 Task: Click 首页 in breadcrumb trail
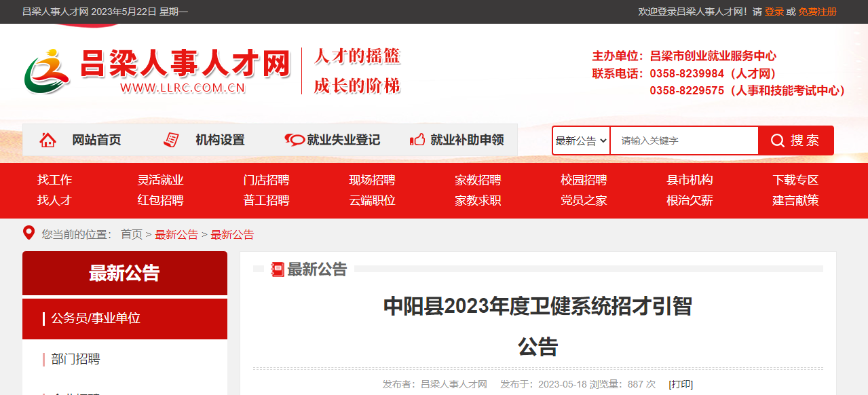pos(132,234)
